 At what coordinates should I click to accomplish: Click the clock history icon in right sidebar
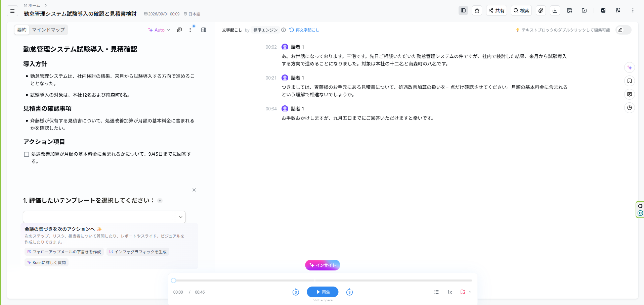click(630, 108)
